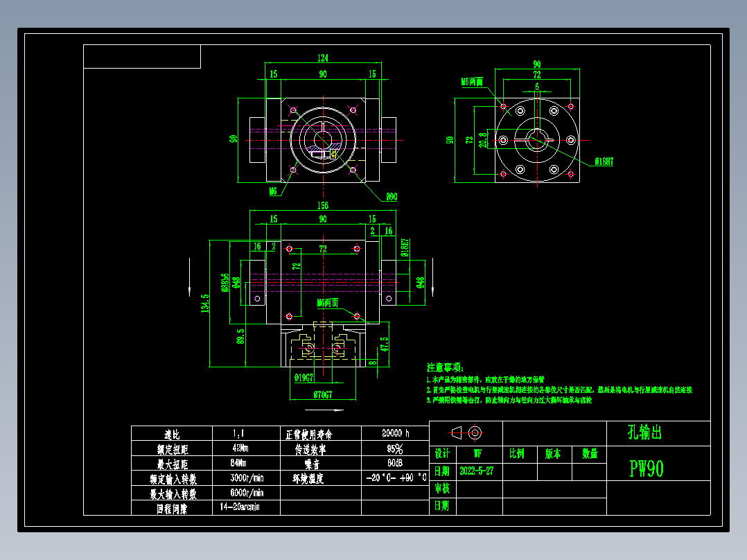Click the Ø19G7 bore label below bottom view
This screenshot has width=747, height=560.
[x=305, y=377]
